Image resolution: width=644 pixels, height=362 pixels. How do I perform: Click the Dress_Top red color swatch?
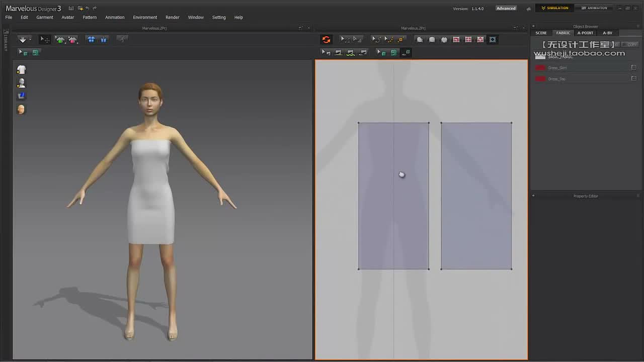coord(540,79)
